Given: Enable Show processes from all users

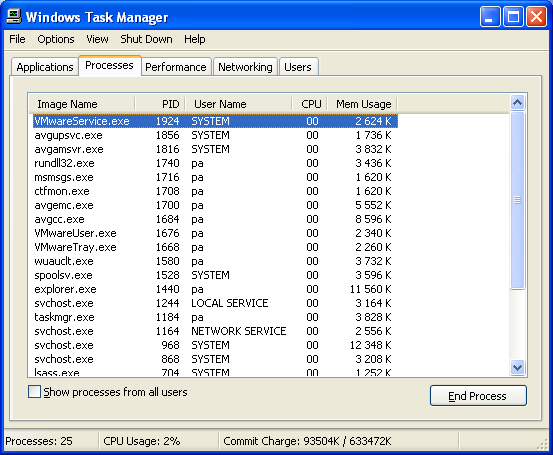Looking at the screenshot, I should click(x=34, y=392).
